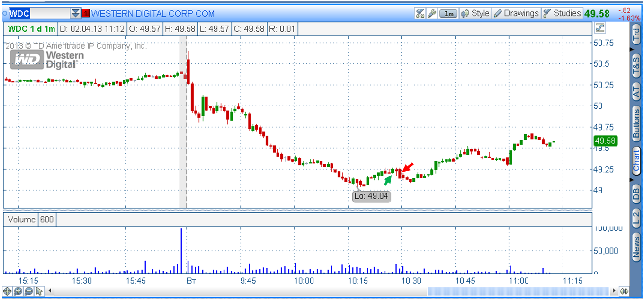Click the double-arrow expand icon at bottom right

point(624,291)
